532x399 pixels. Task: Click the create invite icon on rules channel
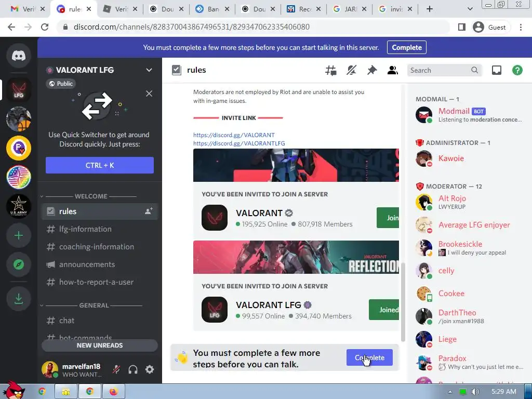[149, 211]
